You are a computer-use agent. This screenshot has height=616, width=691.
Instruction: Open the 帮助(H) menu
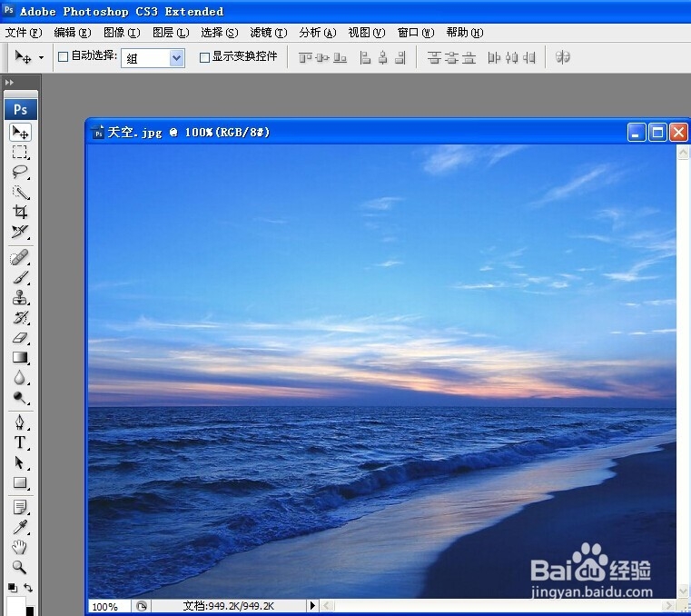click(465, 33)
